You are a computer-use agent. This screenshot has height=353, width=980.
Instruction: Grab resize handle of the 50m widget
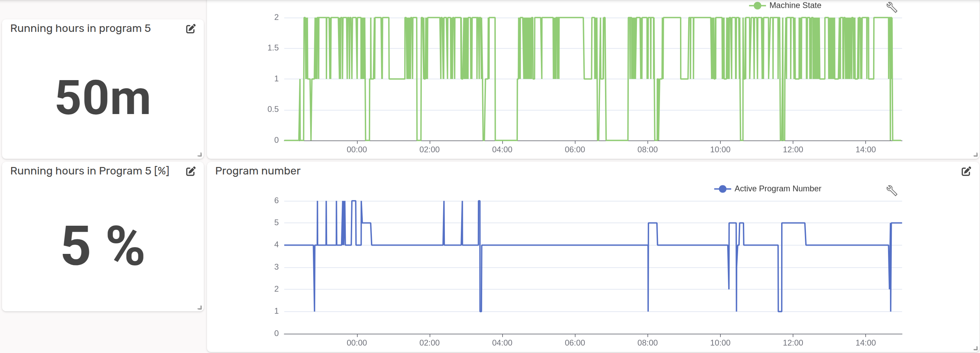pyautogui.click(x=199, y=154)
